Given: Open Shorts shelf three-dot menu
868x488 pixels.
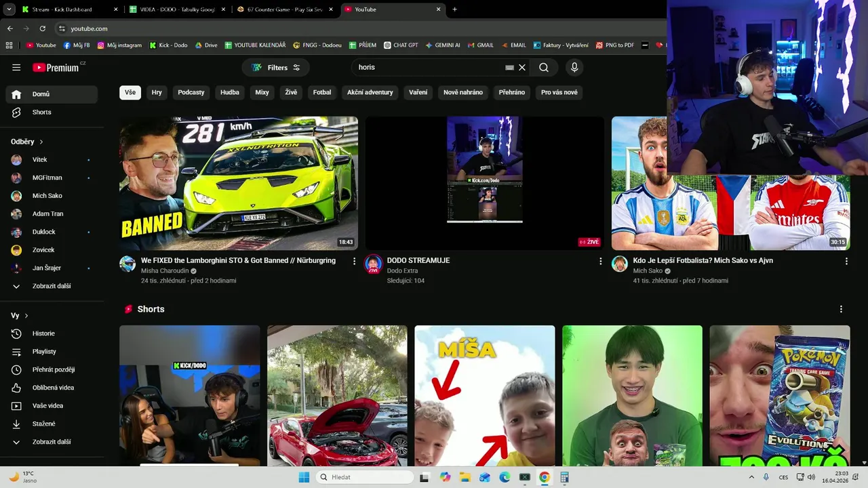Looking at the screenshot, I should [841, 309].
